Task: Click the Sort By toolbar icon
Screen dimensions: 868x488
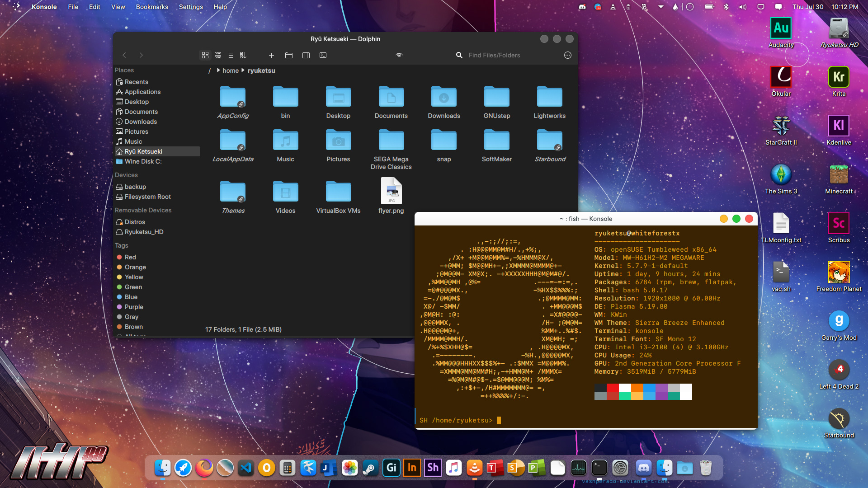Action: click(x=243, y=55)
